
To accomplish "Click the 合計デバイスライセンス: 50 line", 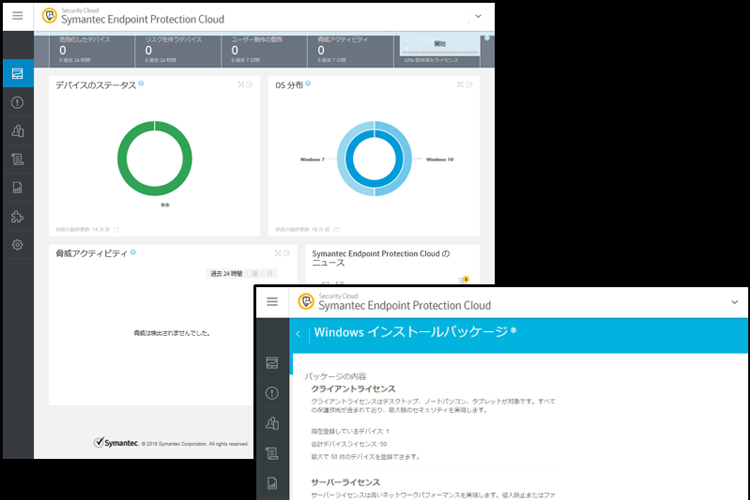I will click(349, 444).
